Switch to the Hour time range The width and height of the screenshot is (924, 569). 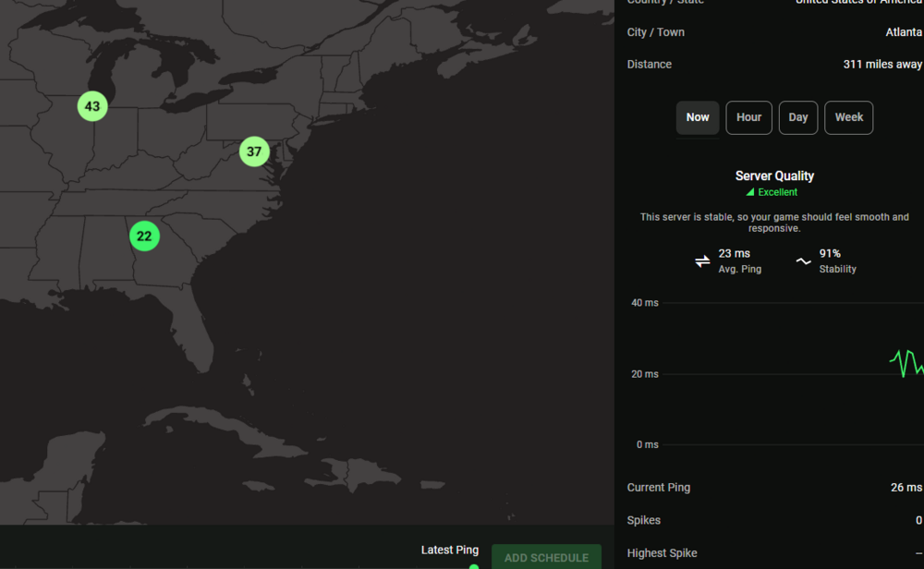[x=748, y=117]
